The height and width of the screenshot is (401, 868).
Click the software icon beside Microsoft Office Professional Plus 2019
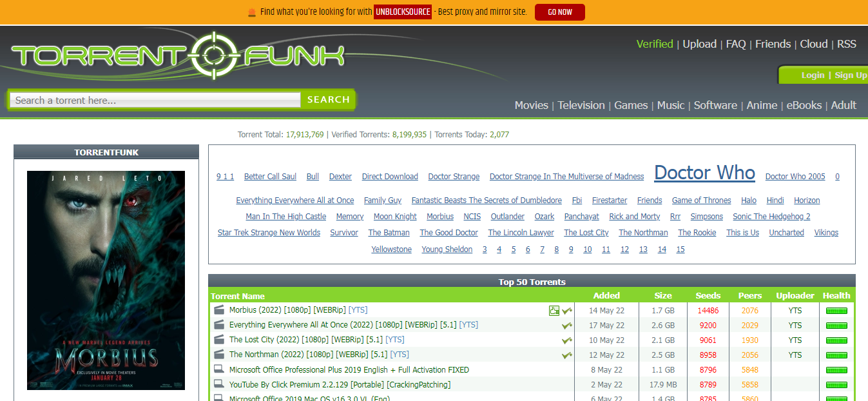(219, 369)
